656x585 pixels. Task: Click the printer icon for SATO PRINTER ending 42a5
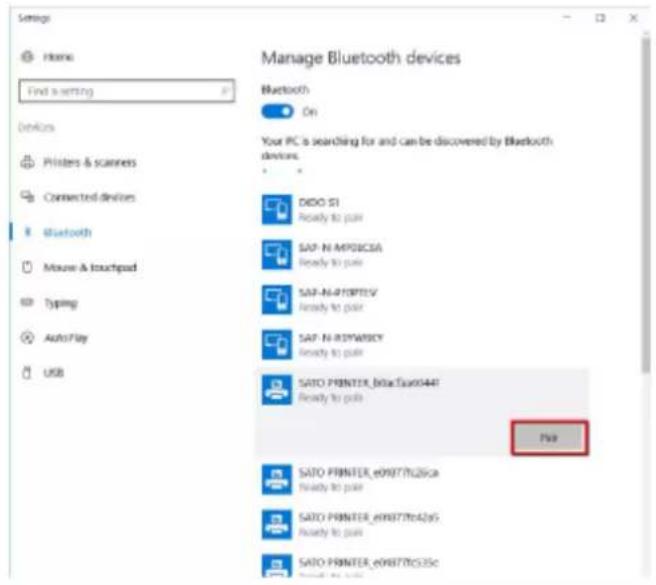click(277, 524)
